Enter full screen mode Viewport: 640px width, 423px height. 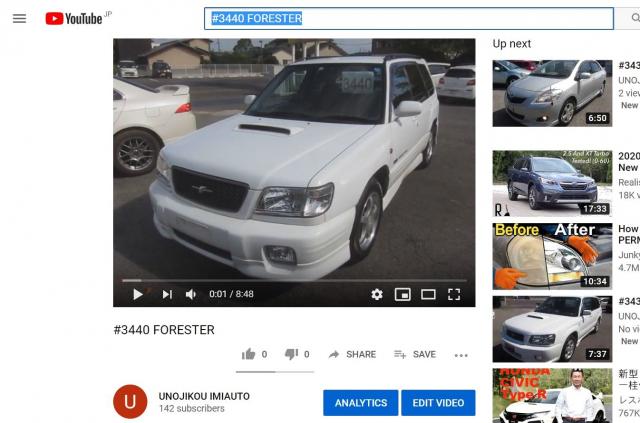click(454, 294)
